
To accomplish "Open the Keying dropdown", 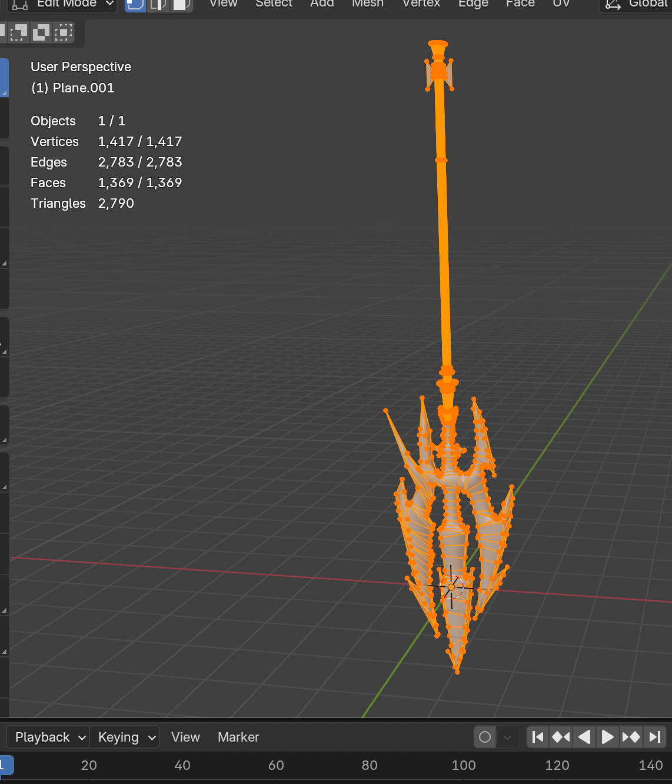I will pos(125,737).
